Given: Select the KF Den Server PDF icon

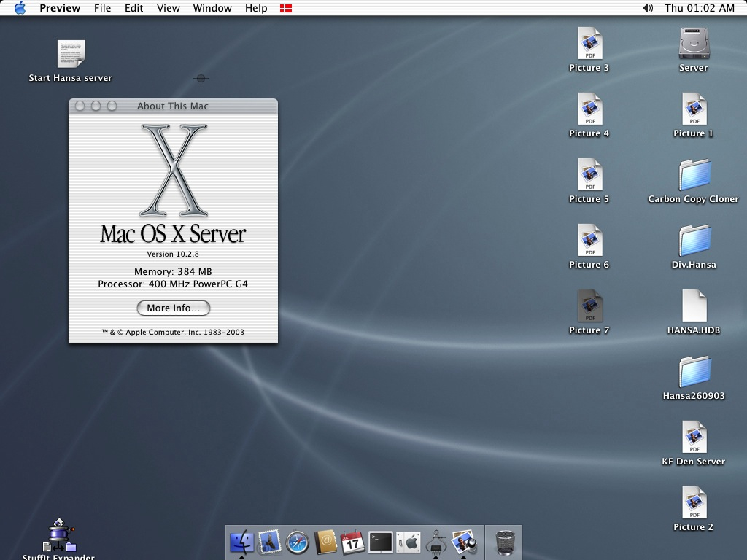Looking at the screenshot, I should point(694,437).
